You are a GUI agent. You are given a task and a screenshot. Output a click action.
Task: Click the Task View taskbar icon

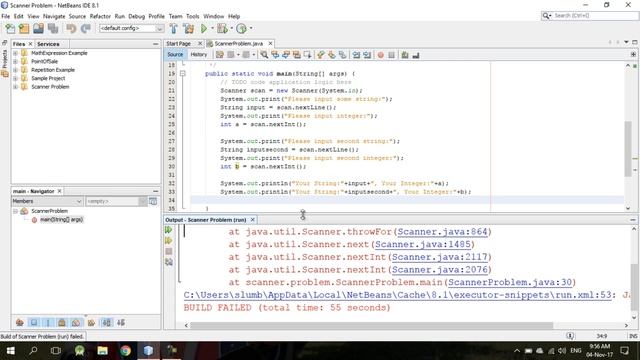[x=56, y=351]
